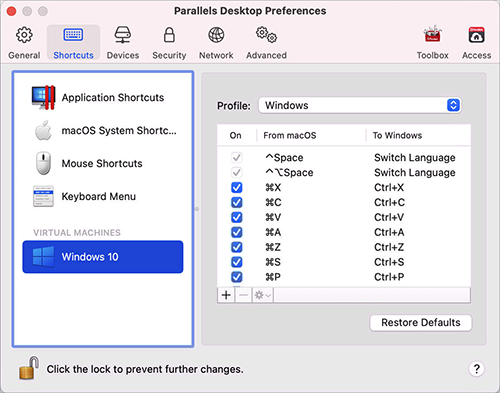This screenshot has width=500, height=393.
Task: Select the Ctrl+X cell in To Windows column
Action: point(389,188)
